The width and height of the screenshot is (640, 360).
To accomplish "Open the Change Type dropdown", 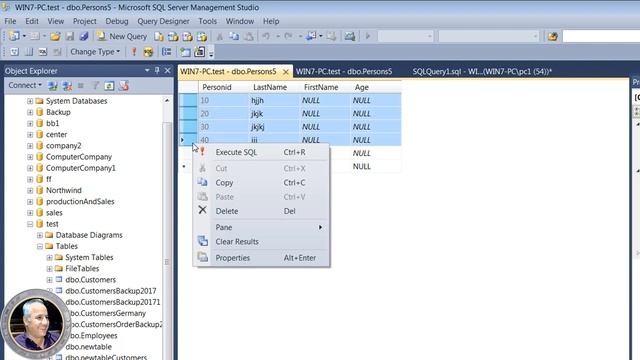I will coord(95,52).
